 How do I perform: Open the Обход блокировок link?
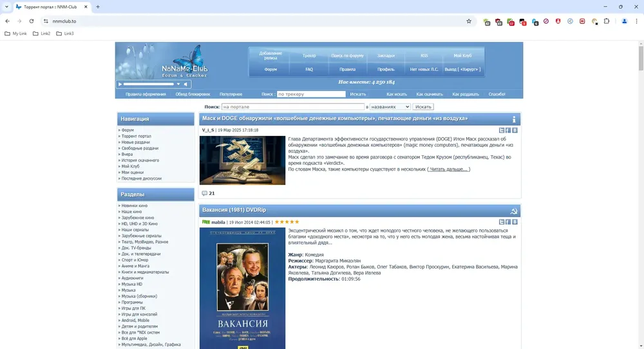[193, 94]
